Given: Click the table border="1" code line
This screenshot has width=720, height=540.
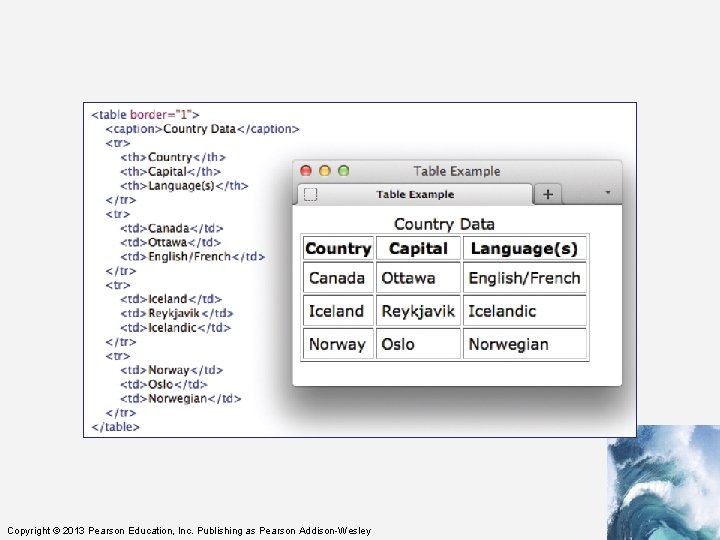Looking at the screenshot, I should pos(145,114).
